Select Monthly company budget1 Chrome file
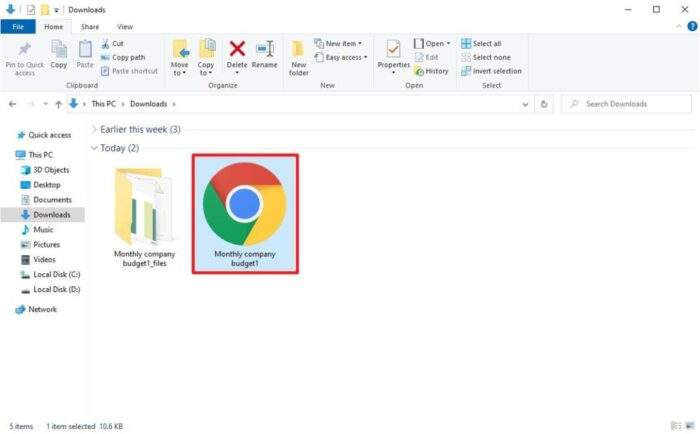Image resolution: width=700 pixels, height=434 pixels. [x=245, y=214]
